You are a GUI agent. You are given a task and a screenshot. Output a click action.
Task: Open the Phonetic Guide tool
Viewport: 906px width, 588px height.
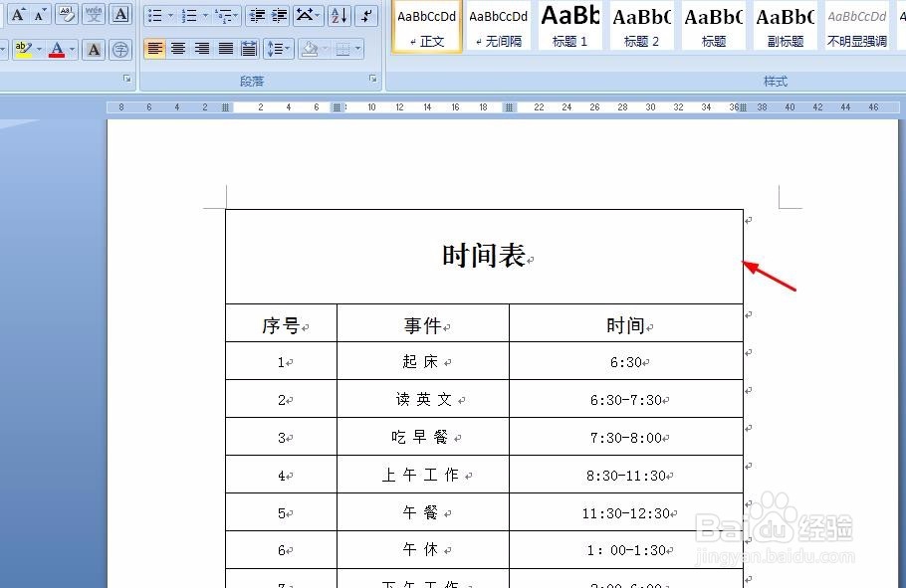(94, 14)
